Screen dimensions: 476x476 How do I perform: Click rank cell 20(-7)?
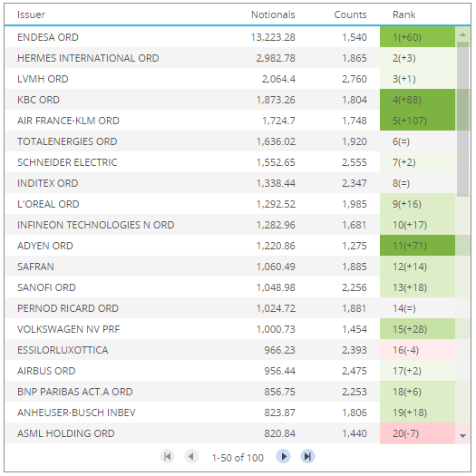point(417,433)
